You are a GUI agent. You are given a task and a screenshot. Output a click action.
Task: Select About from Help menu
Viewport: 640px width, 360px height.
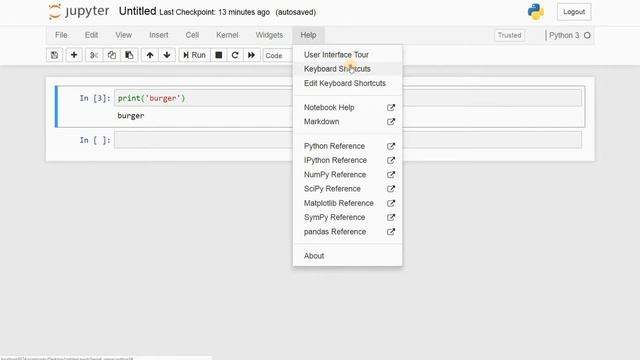pos(347,256)
